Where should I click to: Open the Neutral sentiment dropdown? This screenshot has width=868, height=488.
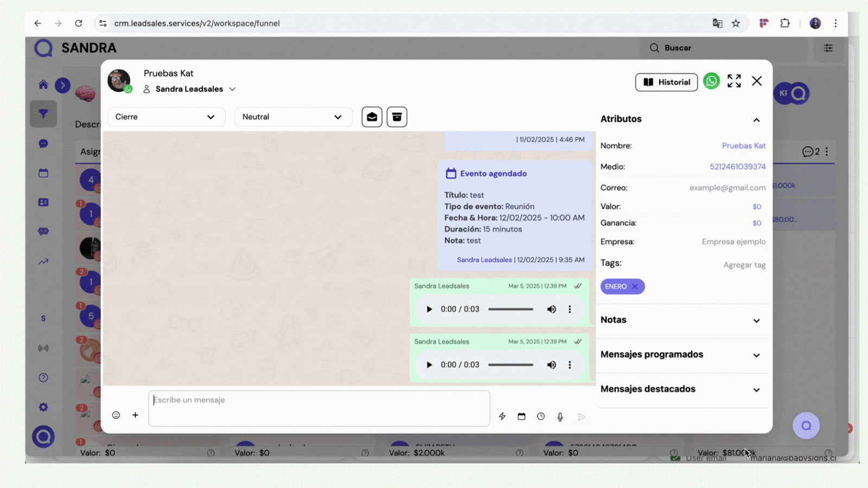click(293, 117)
